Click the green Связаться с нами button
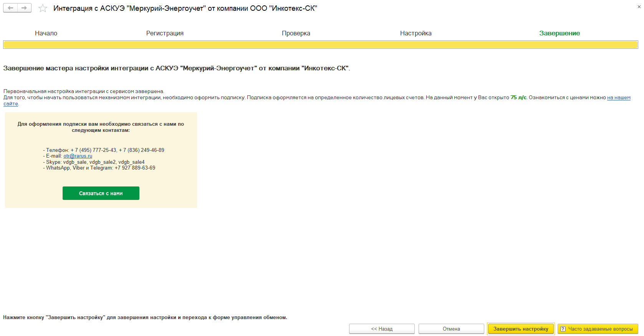The image size is (644, 336). point(101,193)
